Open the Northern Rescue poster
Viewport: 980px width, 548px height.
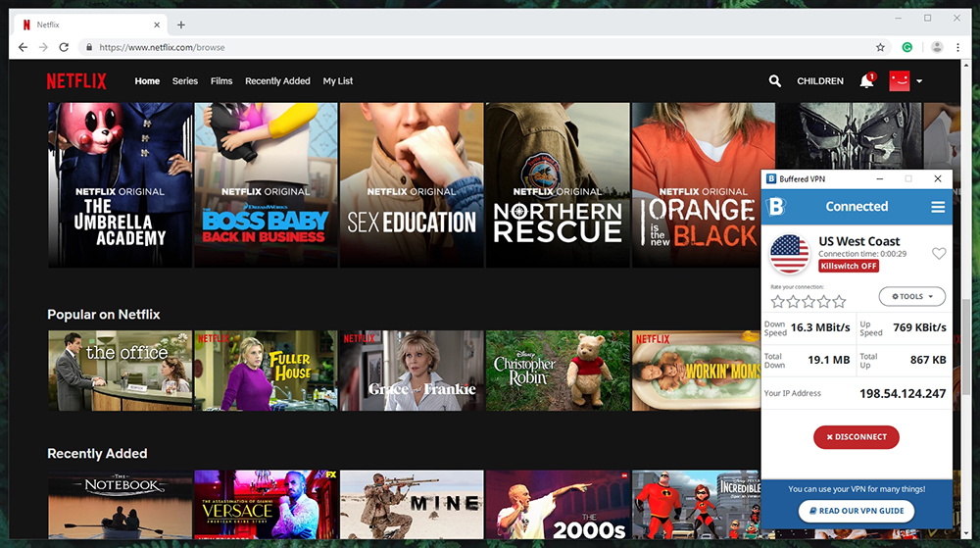tap(558, 185)
